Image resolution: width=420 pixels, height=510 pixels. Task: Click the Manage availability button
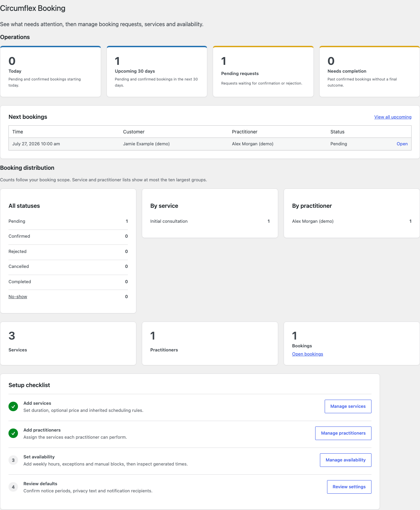click(345, 460)
